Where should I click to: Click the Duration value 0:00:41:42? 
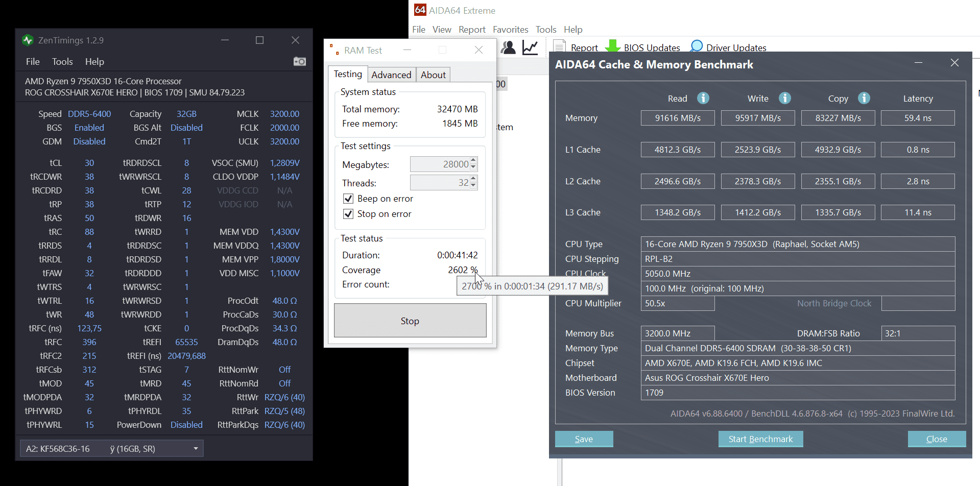457,255
